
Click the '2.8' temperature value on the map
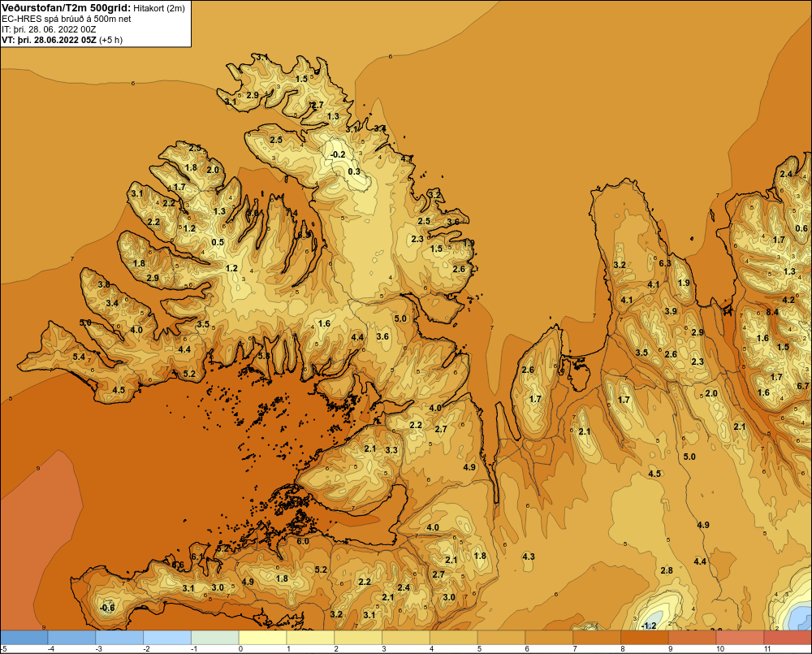(667, 570)
